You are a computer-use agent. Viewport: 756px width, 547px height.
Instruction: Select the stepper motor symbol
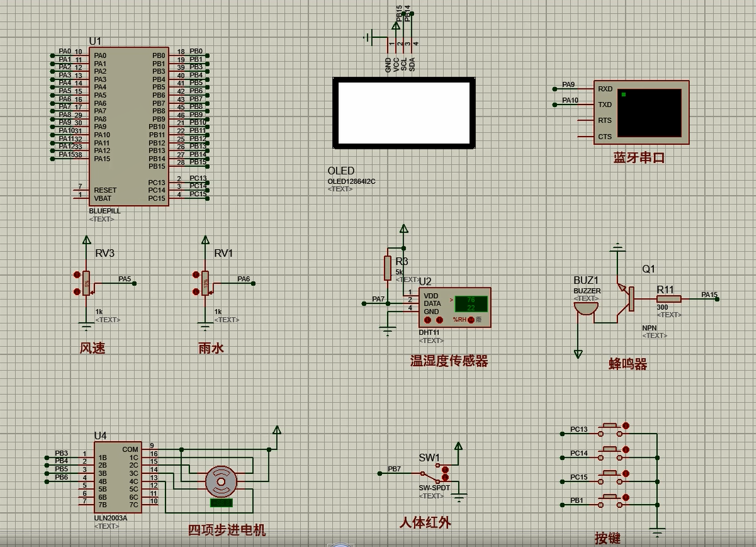click(221, 482)
